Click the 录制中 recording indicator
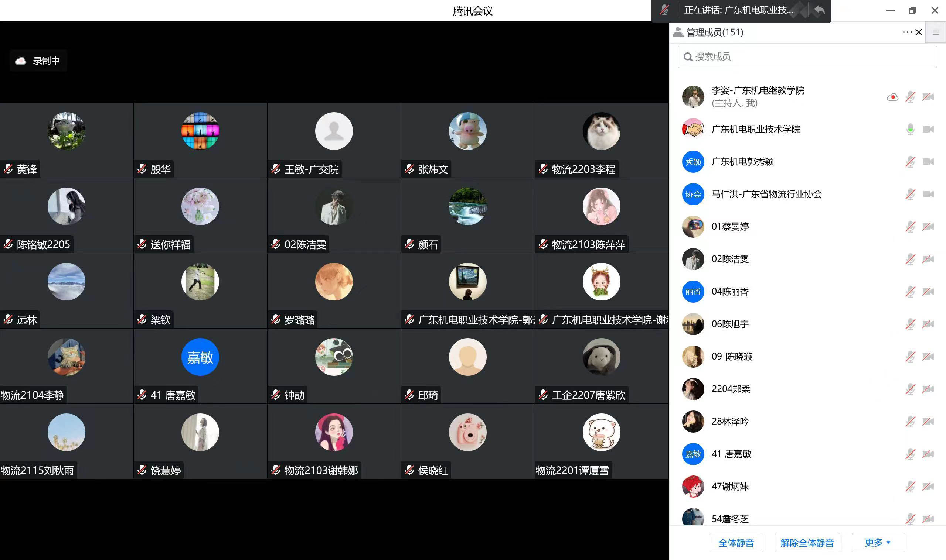 (x=38, y=61)
